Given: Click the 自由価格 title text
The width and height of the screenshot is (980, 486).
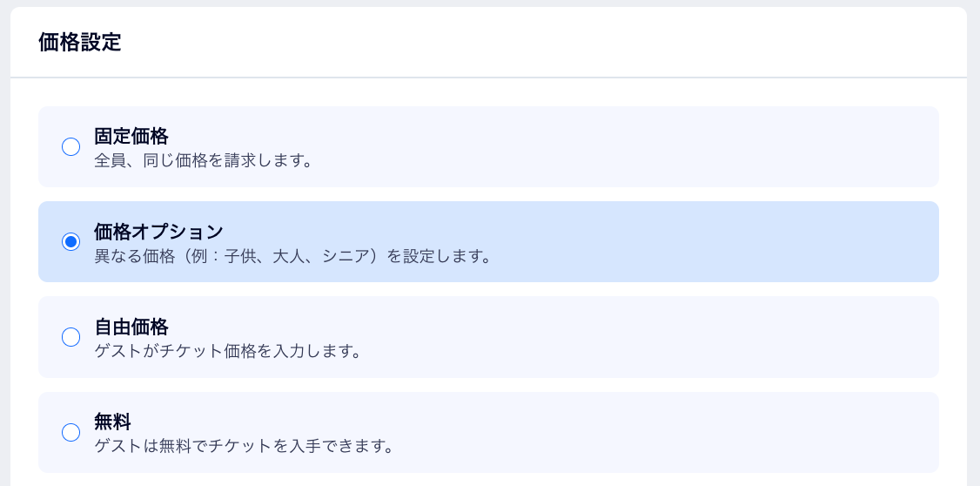Looking at the screenshot, I should [131, 327].
